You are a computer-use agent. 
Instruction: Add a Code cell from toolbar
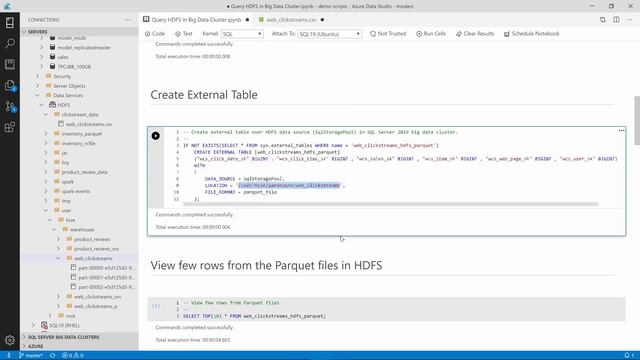click(x=155, y=33)
